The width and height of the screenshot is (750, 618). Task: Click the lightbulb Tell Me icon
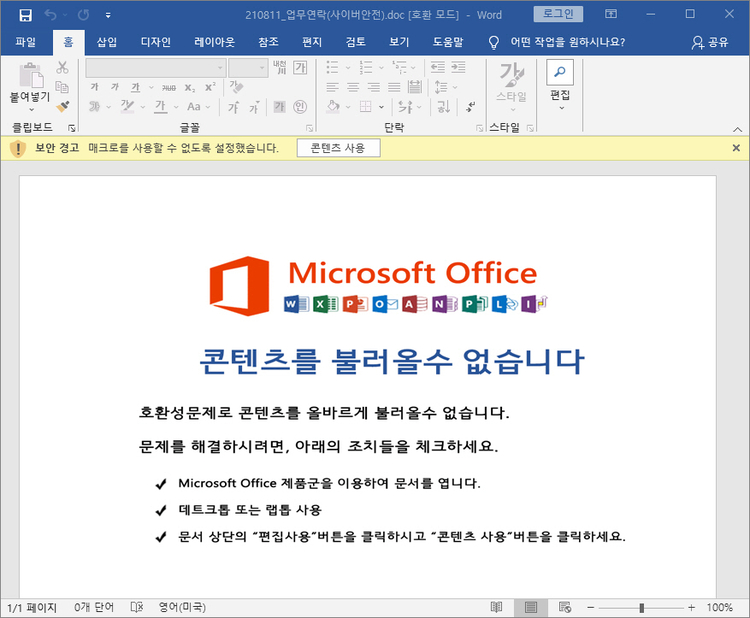click(493, 43)
